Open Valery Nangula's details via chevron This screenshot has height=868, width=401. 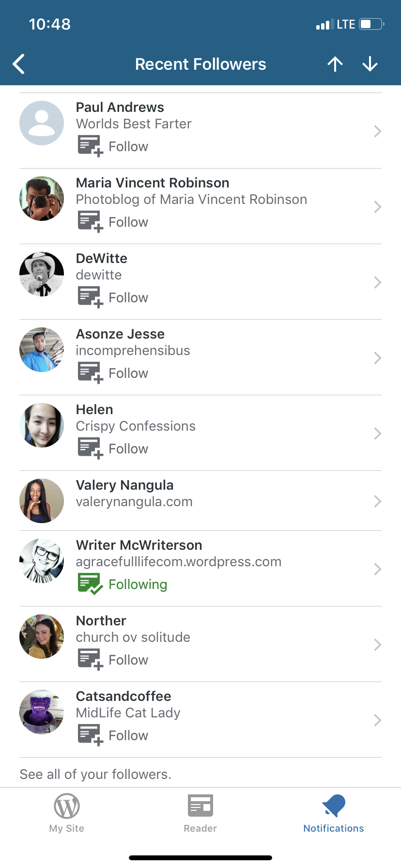tap(378, 501)
